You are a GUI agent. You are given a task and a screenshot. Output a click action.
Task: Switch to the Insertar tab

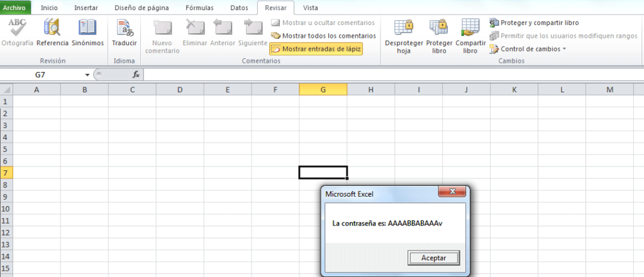pyautogui.click(x=86, y=8)
